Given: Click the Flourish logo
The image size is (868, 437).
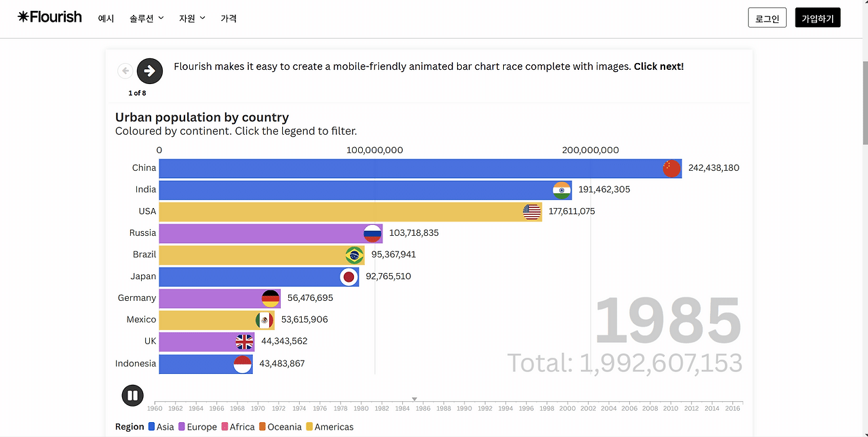Looking at the screenshot, I should pos(49,16).
